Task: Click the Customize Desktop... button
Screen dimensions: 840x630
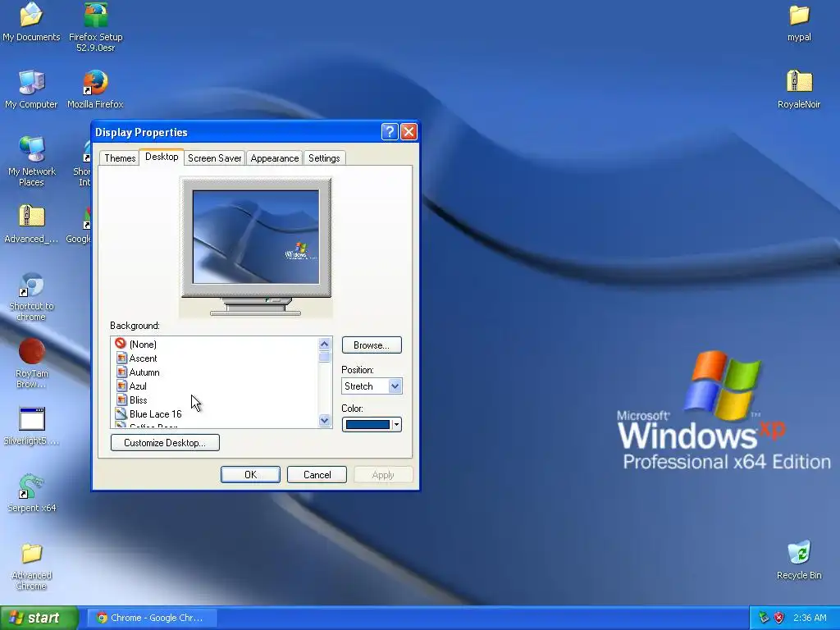Action: [165, 442]
